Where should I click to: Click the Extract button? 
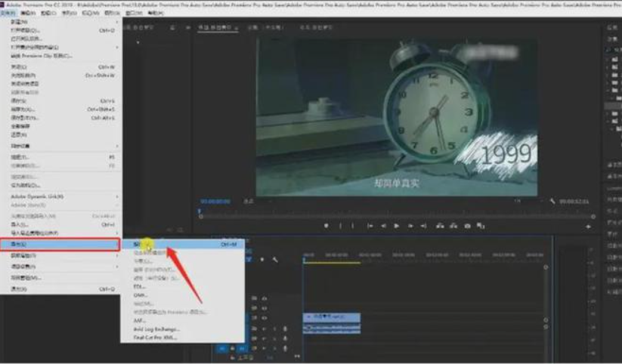453,226
